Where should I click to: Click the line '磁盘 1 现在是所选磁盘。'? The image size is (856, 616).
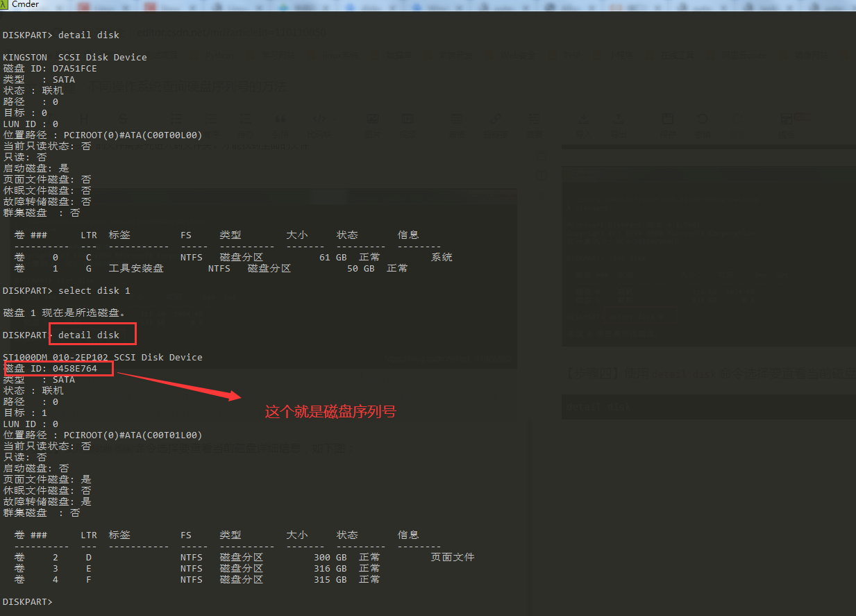[x=65, y=313]
